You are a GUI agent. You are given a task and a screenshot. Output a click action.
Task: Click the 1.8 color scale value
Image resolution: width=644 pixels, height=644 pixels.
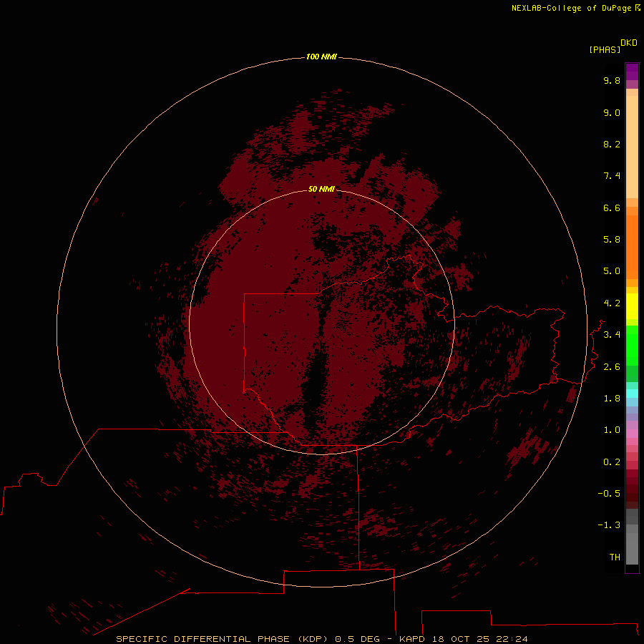tap(612, 399)
